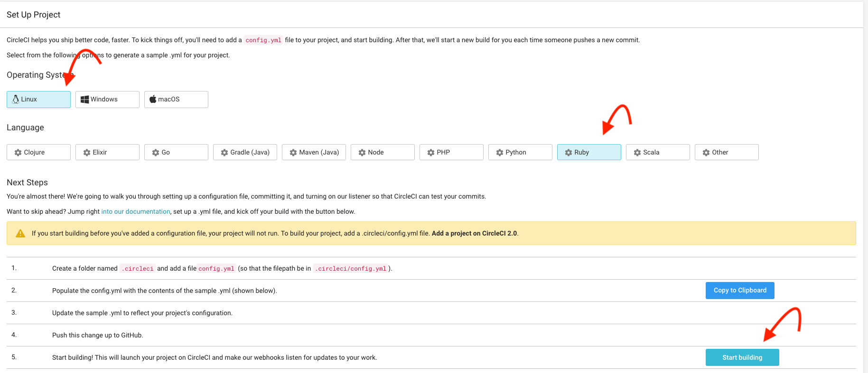Click the '.circleci/config.yml' filepath text
The image size is (868, 373).
351,269
